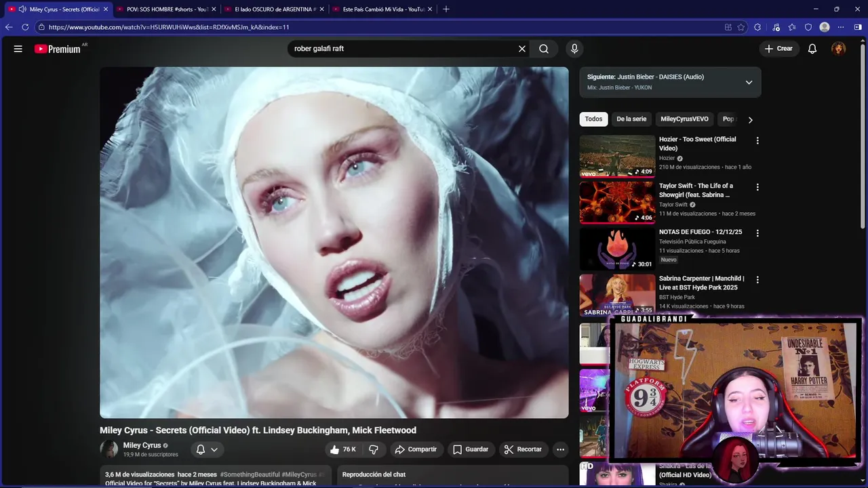The image size is (868, 488).
Task: Open the media control music icon
Action: click(775, 27)
